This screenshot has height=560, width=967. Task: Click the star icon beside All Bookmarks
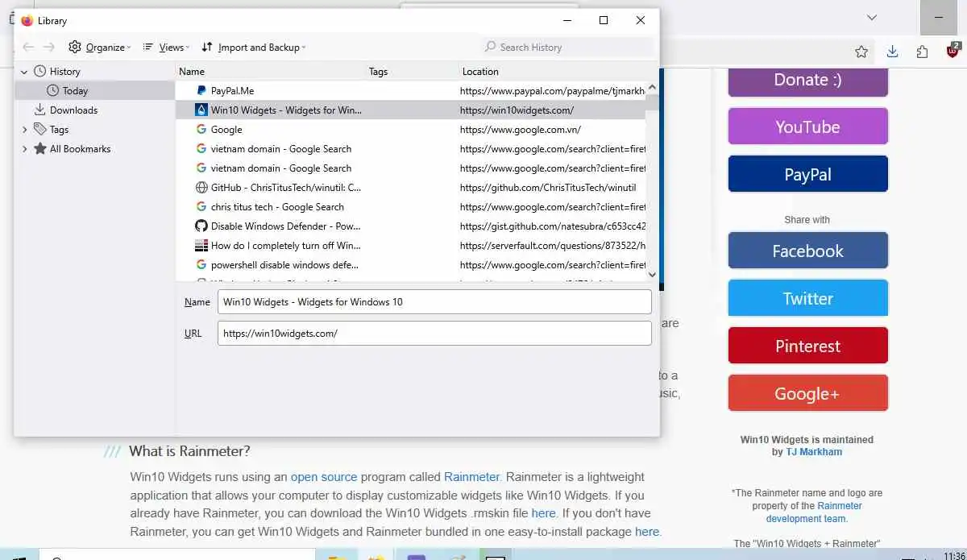tap(39, 149)
